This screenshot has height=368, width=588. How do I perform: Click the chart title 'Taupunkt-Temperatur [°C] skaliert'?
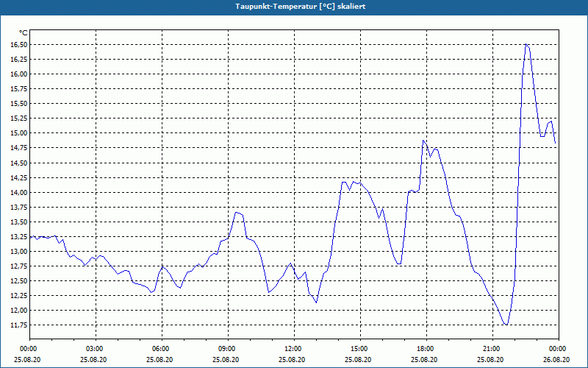(301, 7)
